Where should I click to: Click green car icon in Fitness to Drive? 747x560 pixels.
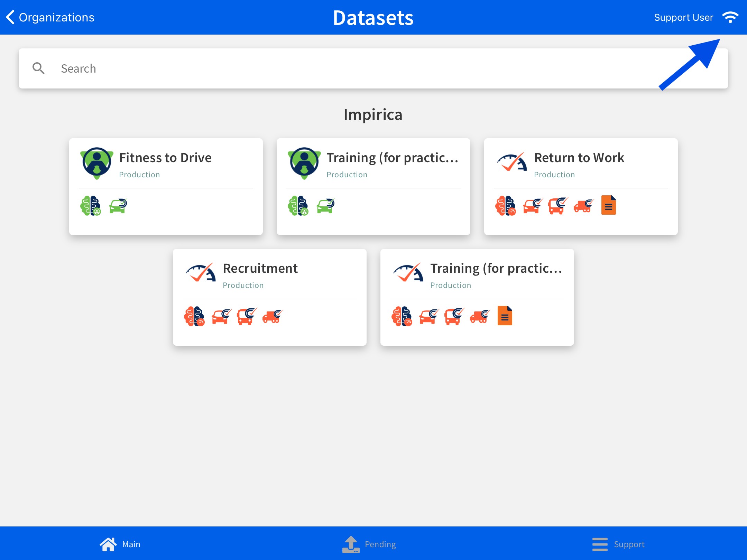click(x=118, y=206)
